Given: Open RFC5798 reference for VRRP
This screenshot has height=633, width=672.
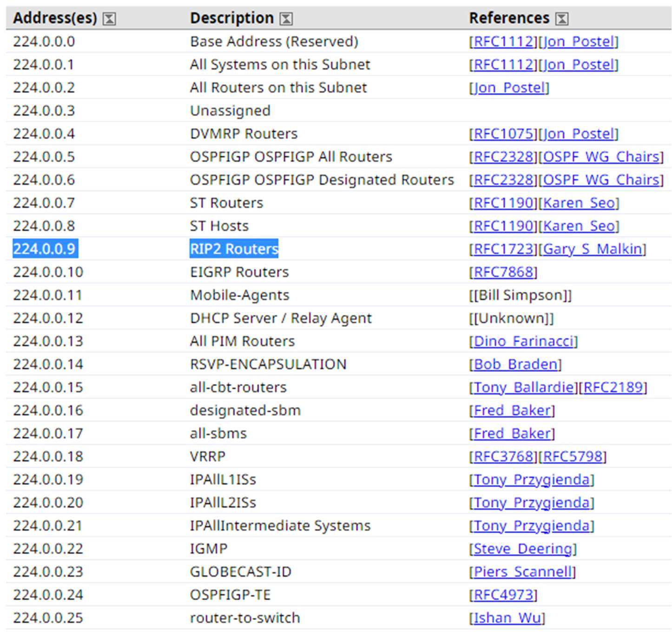Looking at the screenshot, I should click(x=573, y=457).
